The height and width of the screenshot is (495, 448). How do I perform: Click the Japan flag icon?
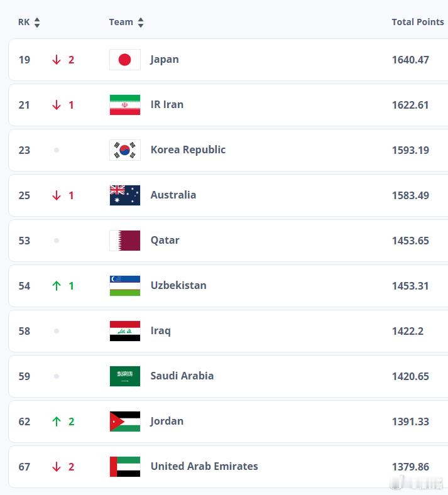(x=124, y=60)
